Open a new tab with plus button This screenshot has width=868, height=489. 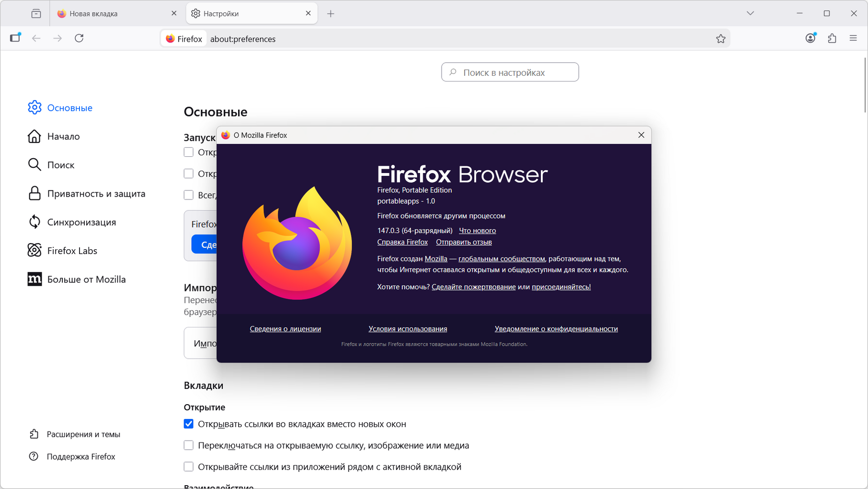(x=331, y=14)
